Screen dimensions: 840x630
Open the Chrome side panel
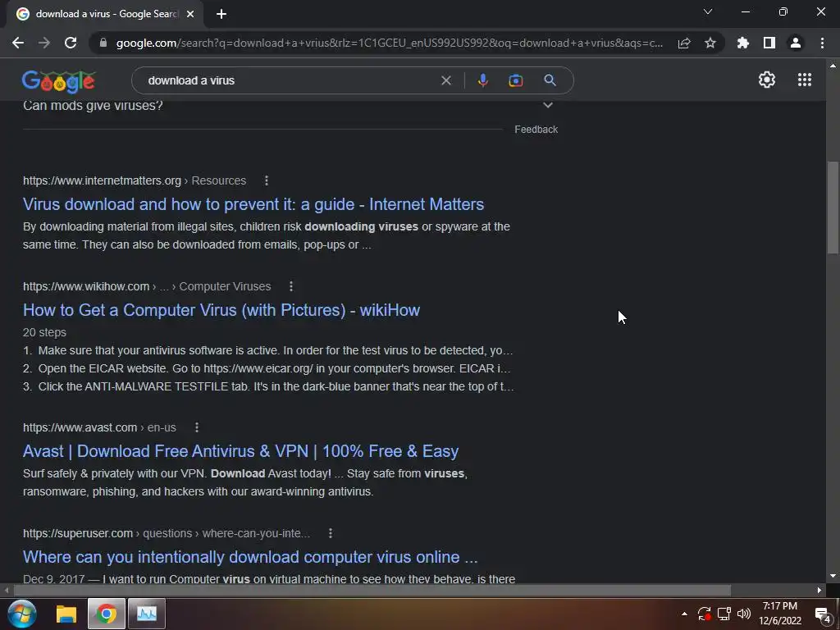[769, 43]
